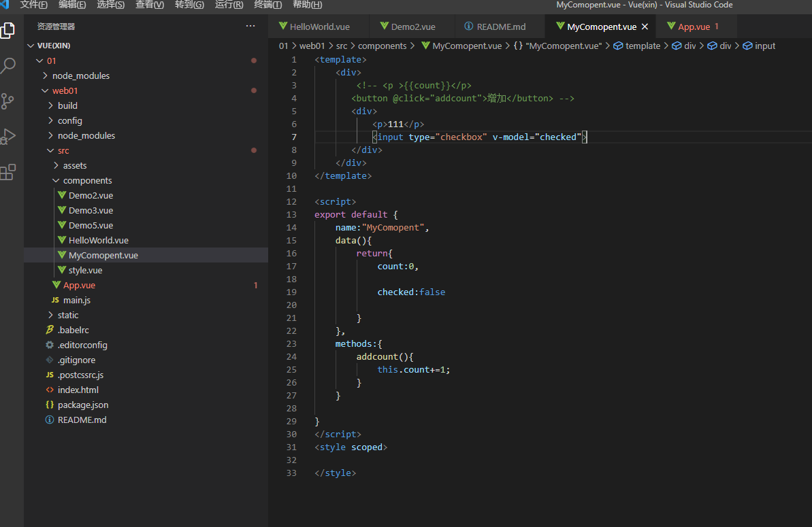Open HelloWorld.vue from file tree
The width and height of the screenshot is (812, 527).
99,240
